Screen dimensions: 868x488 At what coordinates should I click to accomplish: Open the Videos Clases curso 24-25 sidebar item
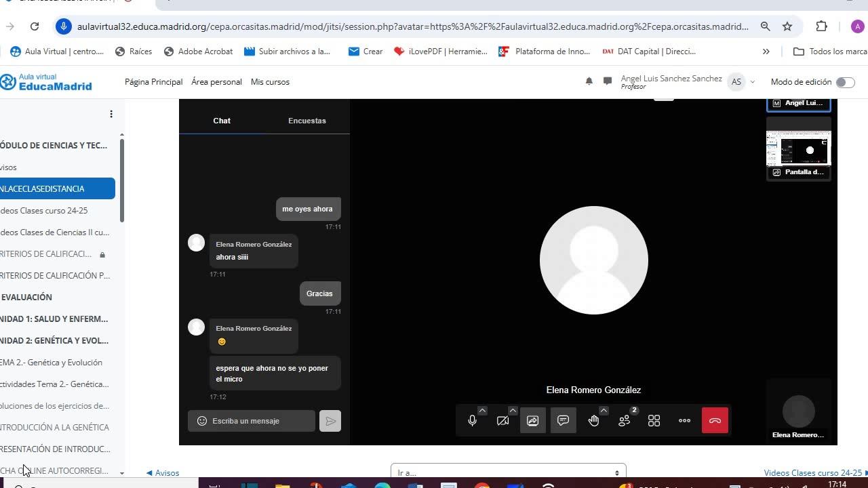coord(45,211)
